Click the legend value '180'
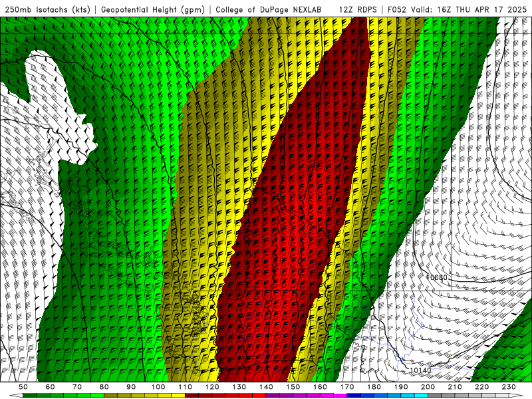This screenshot has height=399, width=532. click(x=374, y=387)
